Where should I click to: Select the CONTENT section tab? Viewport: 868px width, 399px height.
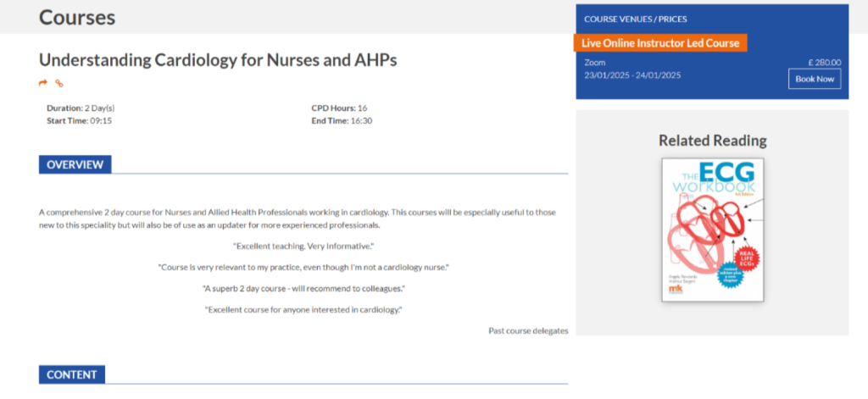point(71,374)
